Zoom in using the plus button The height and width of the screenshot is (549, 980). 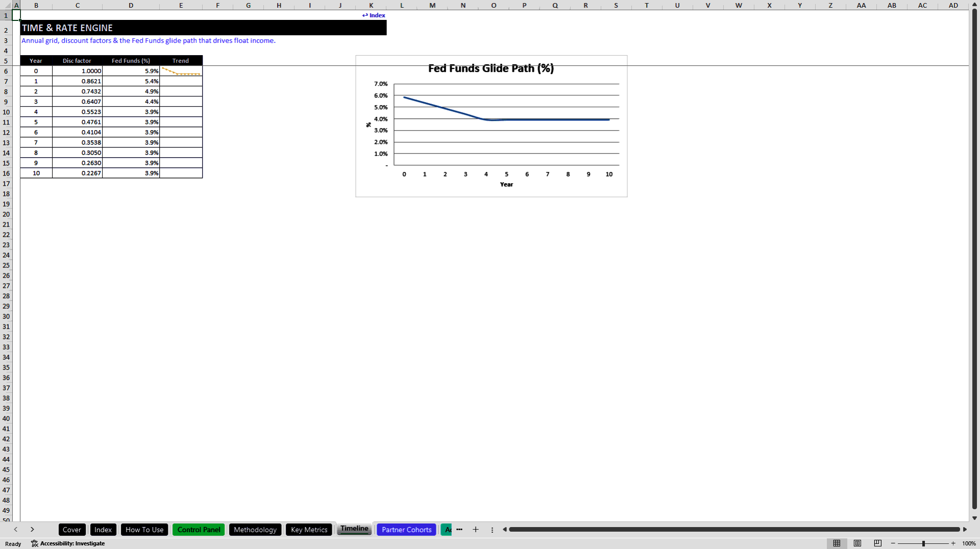coord(953,543)
